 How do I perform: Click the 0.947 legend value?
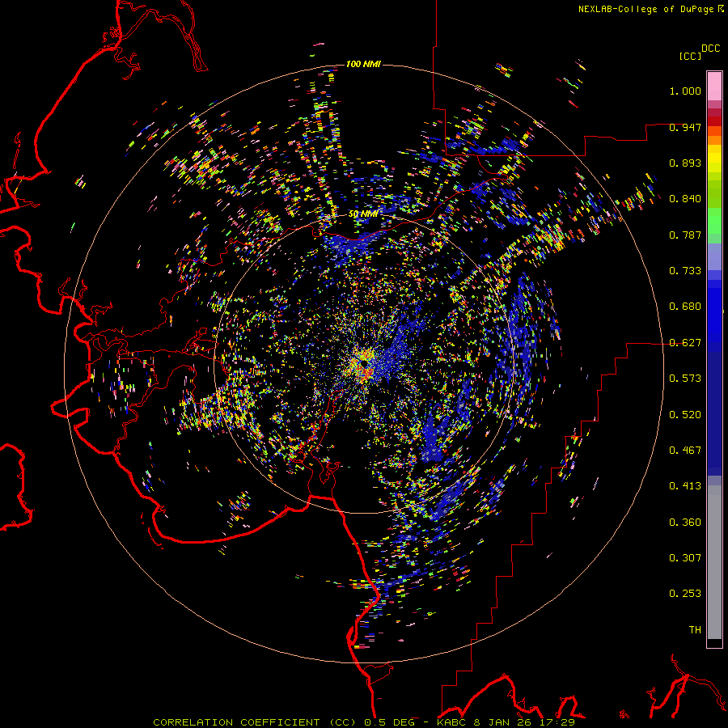(685, 127)
